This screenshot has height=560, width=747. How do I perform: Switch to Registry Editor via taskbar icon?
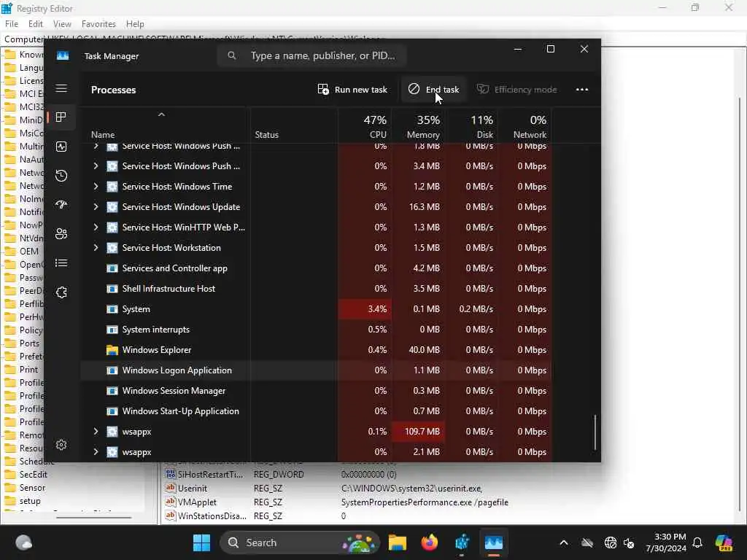pyautogui.click(x=462, y=542)
